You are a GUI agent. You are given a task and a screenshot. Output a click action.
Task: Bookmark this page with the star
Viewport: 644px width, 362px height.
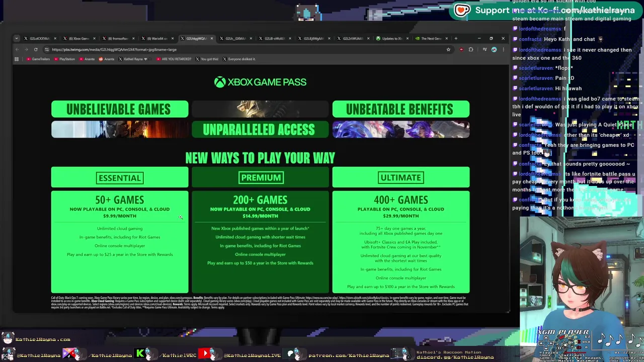pos(448,49)
